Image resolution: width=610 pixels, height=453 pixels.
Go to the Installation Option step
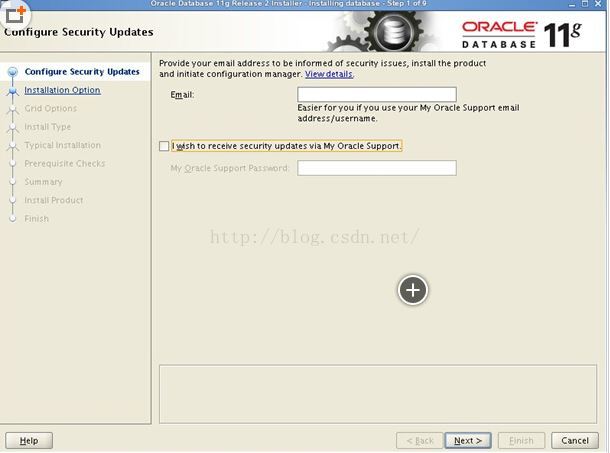[x=62, y=90]
